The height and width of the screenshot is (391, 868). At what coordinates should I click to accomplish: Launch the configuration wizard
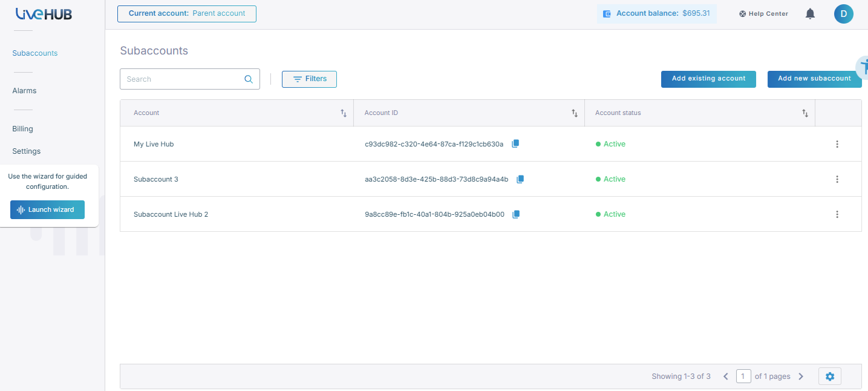point(47,210)
